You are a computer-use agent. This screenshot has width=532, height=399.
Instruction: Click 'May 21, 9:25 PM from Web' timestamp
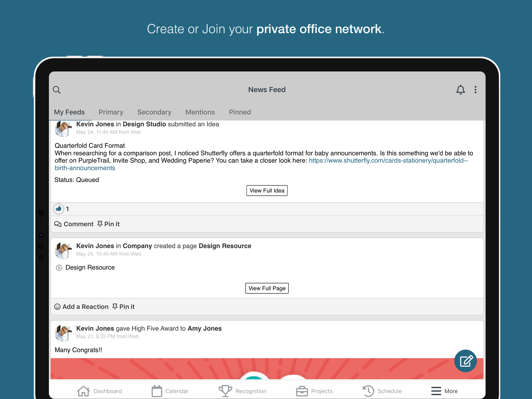pyautogui.click(x=107, y=336)
